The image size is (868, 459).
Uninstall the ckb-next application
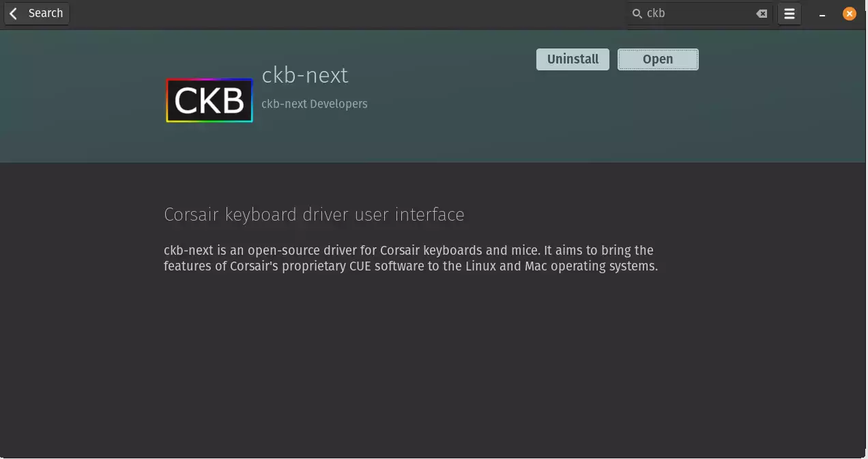pos(573,59)
